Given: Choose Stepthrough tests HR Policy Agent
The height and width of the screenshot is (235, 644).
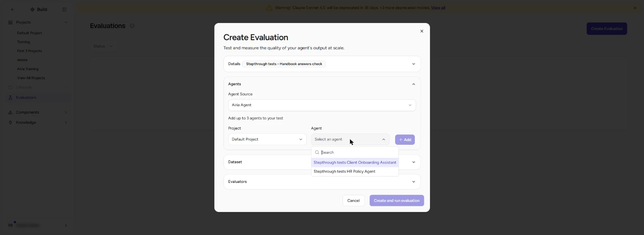Looking at the screenshot, I should 355,171.
